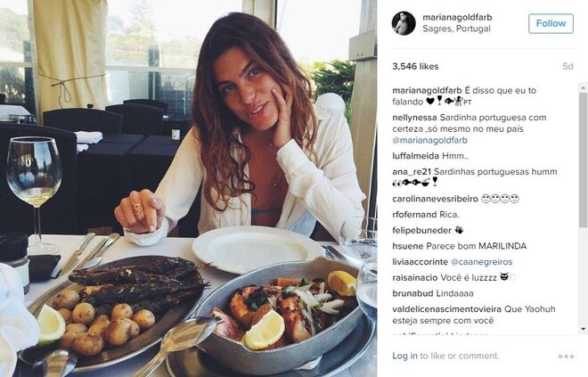Open marianagoldfarb username in the header

coord(457,17)
